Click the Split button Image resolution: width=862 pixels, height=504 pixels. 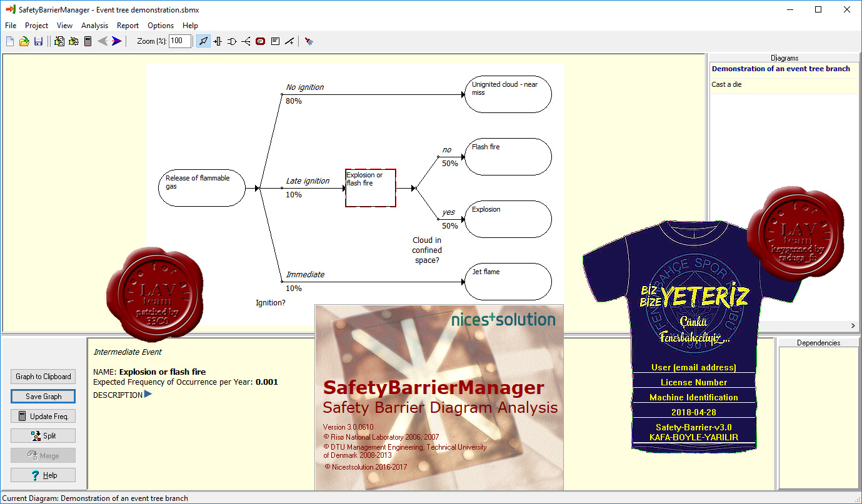click(43, 436)
